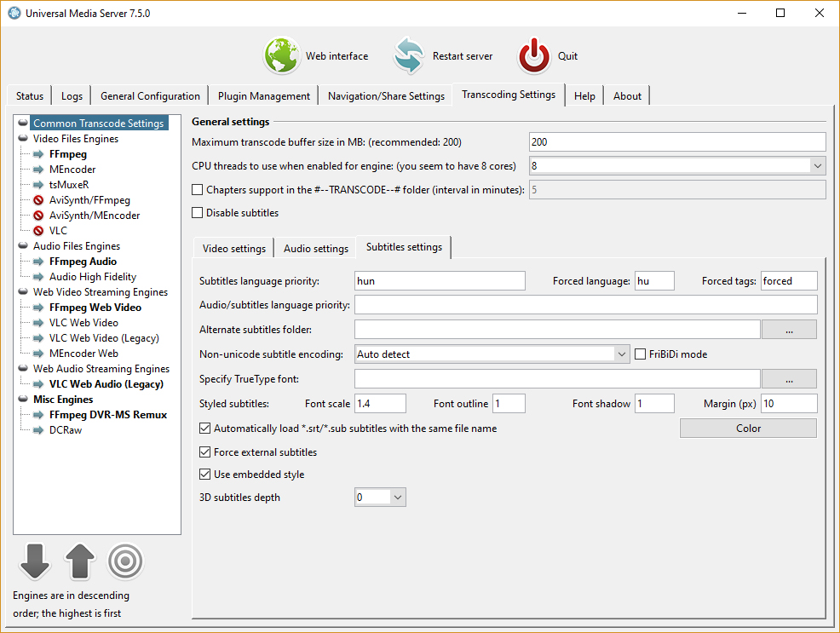Click the disabled icon beside AviSynth/FFmpeg
This screenshot has width=840, height=633.
(38, 200)
